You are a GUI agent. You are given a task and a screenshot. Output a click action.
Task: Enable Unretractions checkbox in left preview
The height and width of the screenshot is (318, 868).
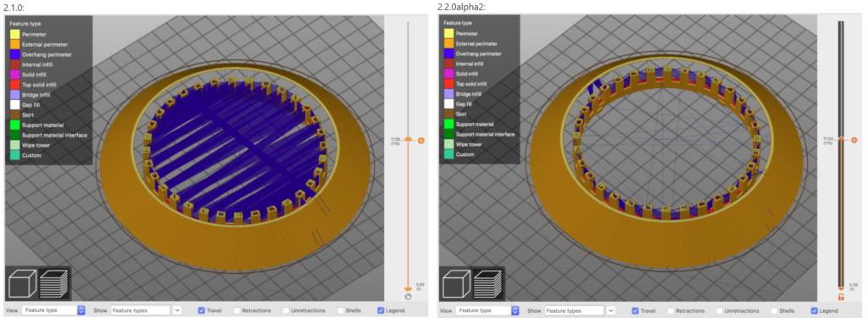[287, 310]
